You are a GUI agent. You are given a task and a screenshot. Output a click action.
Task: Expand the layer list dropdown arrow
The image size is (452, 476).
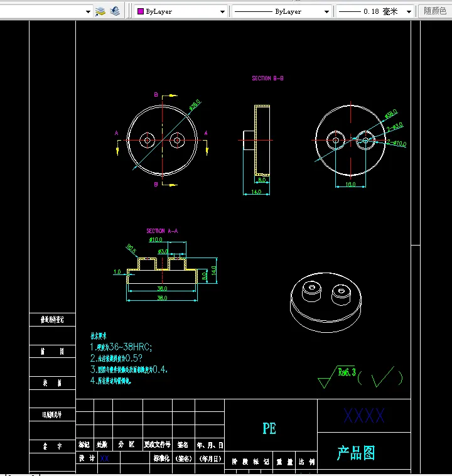(88, 12)
